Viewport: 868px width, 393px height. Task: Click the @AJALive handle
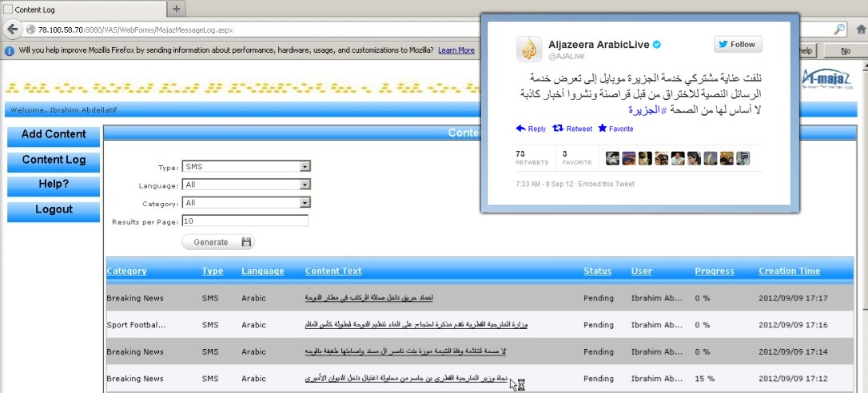pyautogui.click(x=567, y=56)
